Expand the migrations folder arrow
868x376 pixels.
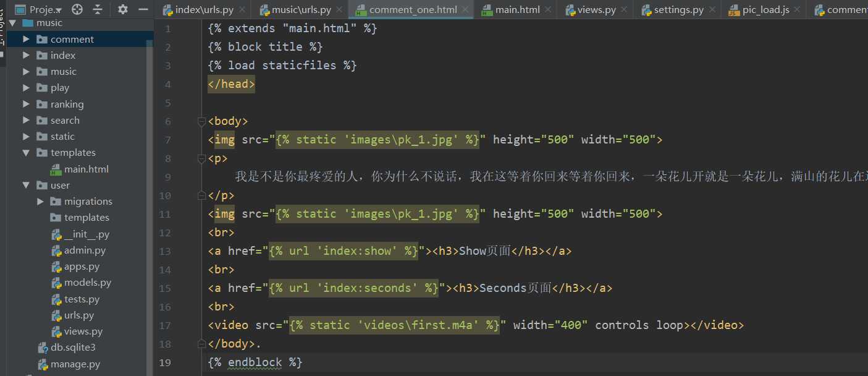click(x=40, y=201)
